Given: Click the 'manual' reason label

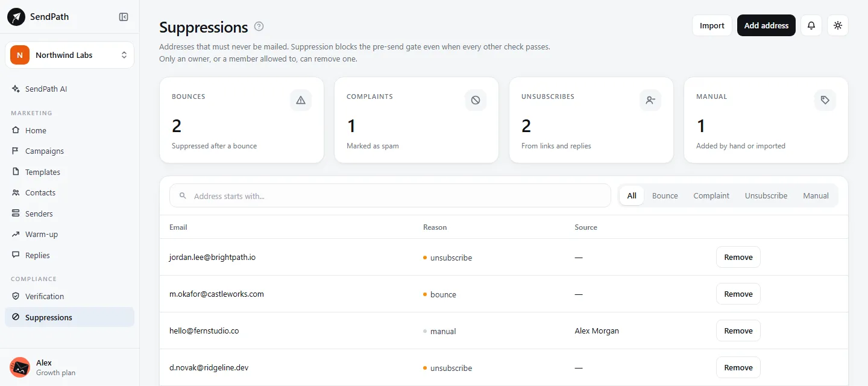Looking at the screenshot, I should [x=443, y=331].
